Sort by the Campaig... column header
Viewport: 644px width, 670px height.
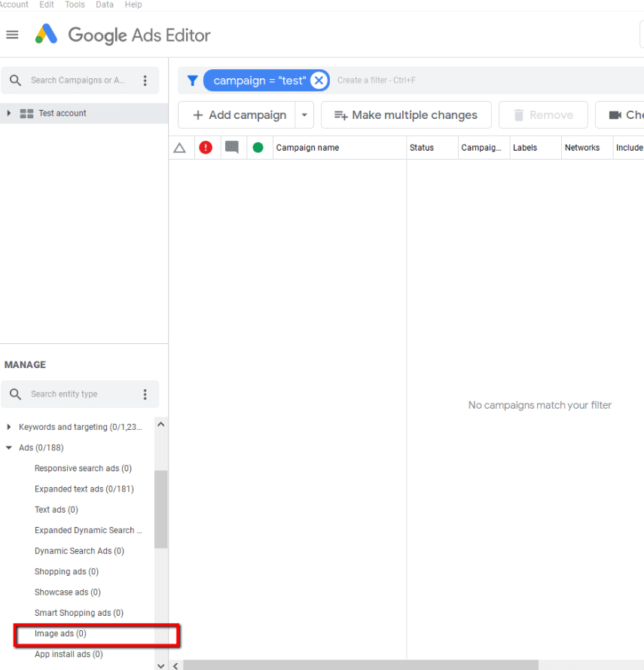[x=484, y=148]
